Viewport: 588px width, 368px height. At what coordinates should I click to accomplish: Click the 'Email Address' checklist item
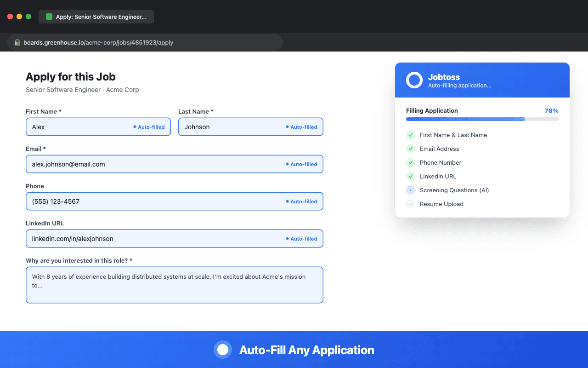click(482, 149)
